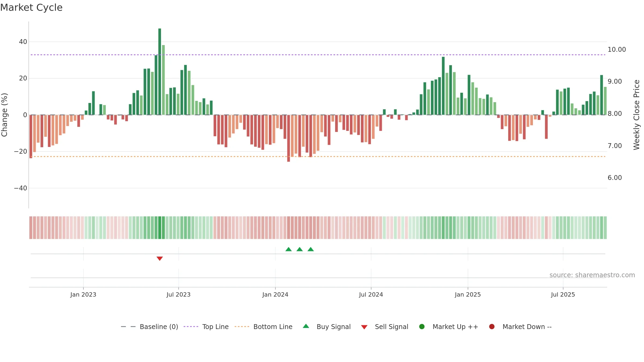Click the middle buy signal triangle
644x362 pixels.
click(299, 249)
